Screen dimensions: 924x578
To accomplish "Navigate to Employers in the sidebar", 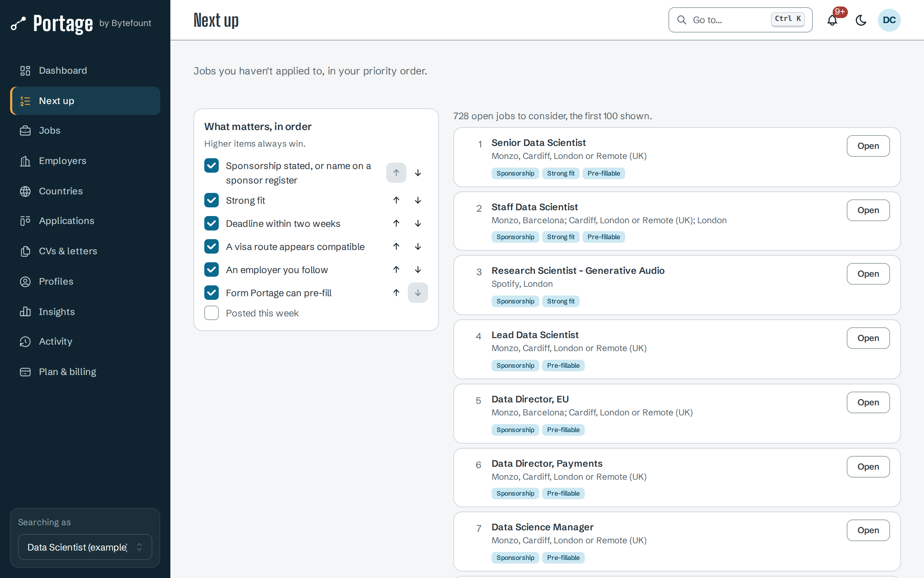I will tap(85, 161).
